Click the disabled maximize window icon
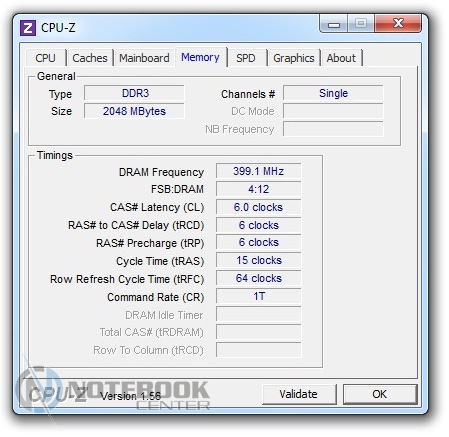This screenshot has height=437, width=449. tap(361, 24)
